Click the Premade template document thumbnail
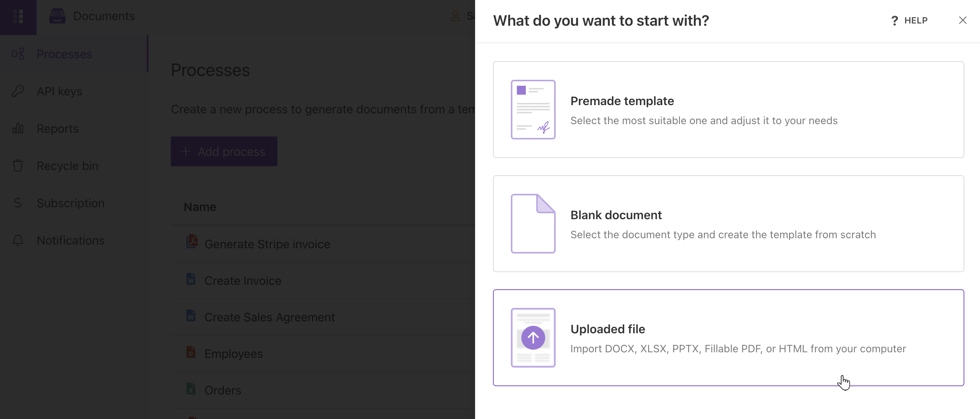Screen dimensions: 980x419 click(x=533, y=110)
